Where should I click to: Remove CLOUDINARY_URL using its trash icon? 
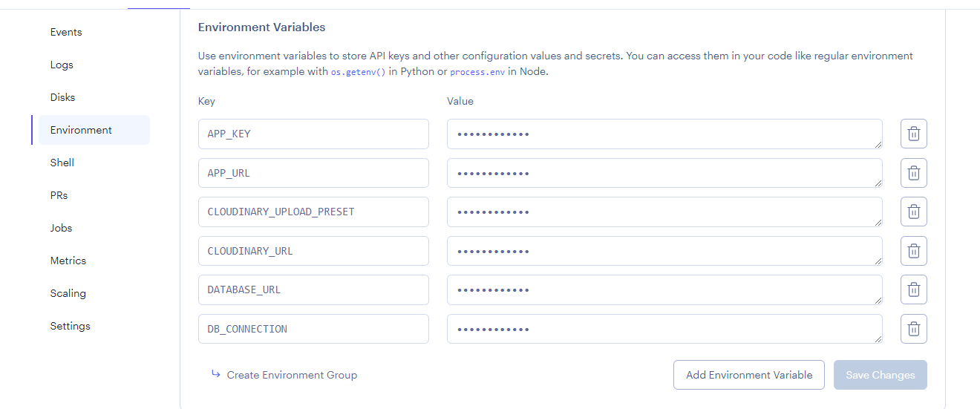click(x=914, y=251)
